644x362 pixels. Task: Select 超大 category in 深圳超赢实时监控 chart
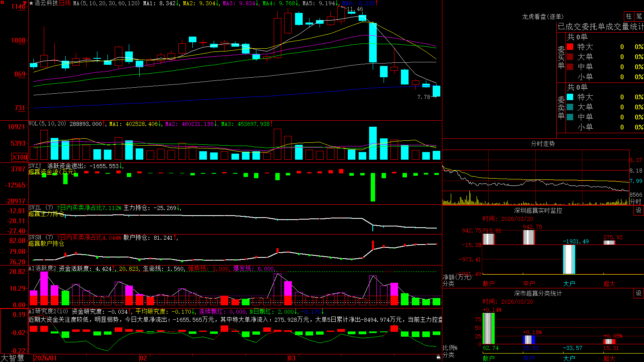(x=609, y=284)
